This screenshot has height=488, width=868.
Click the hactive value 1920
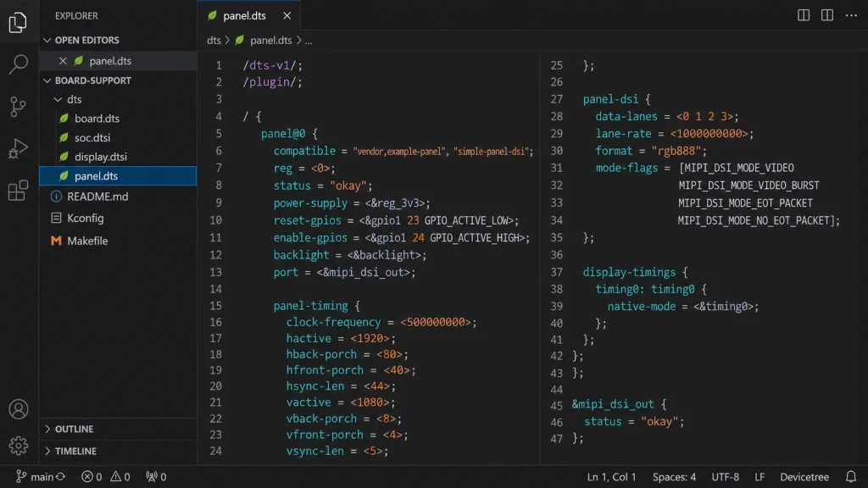click(370, 338)
